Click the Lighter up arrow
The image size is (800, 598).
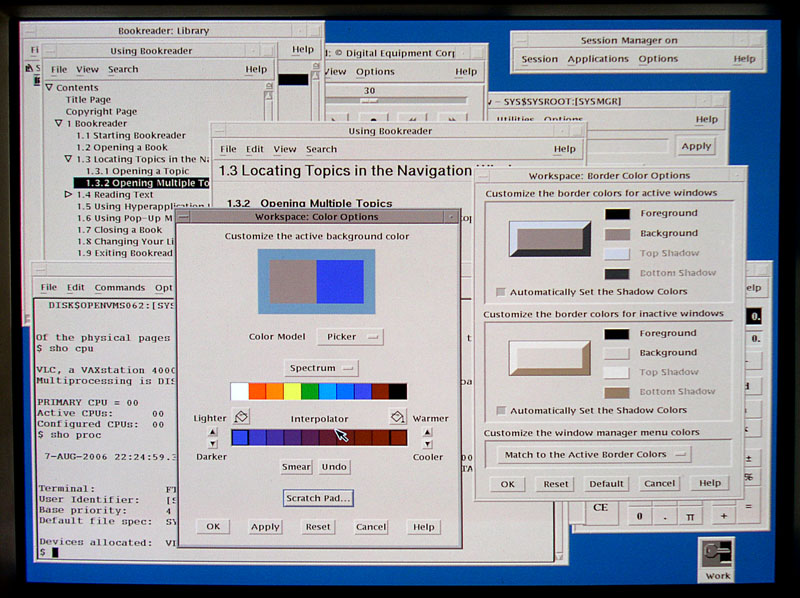click(212, 432)
